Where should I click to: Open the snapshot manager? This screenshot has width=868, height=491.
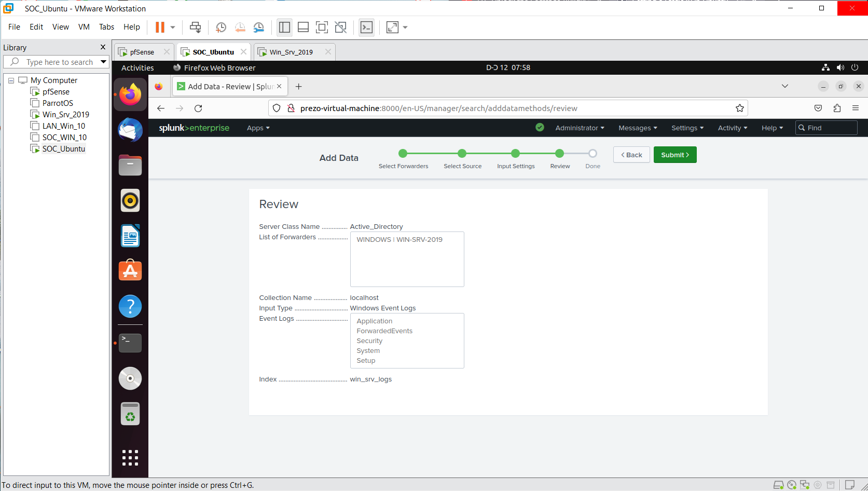click(x=258, y=28)
